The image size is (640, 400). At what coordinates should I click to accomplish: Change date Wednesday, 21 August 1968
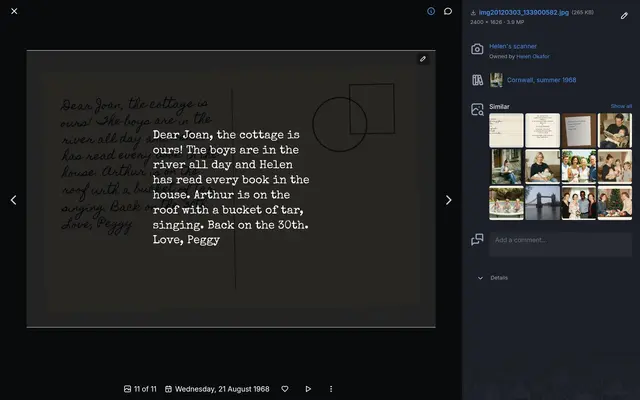[x=222, y=389]
